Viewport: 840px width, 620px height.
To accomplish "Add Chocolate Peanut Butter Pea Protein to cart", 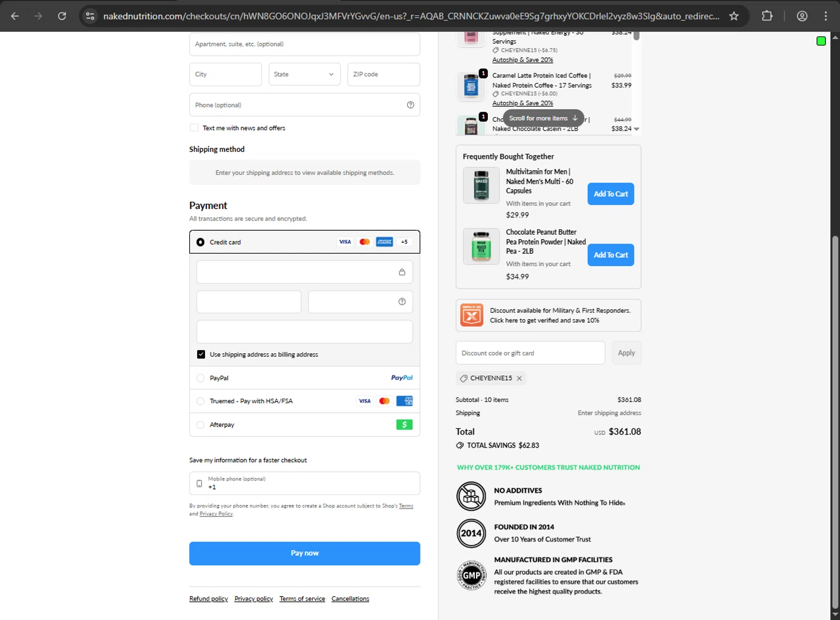I will click(610, 255).
